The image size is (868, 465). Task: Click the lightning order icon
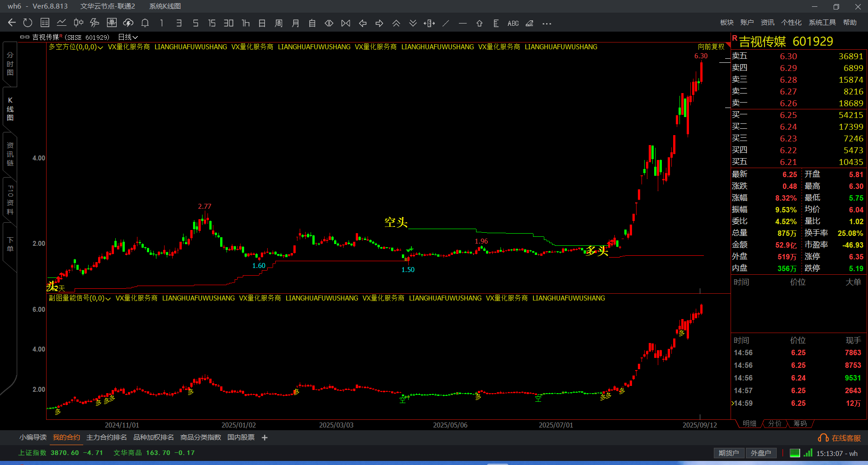pyautogui.click(x=94, y=23)
